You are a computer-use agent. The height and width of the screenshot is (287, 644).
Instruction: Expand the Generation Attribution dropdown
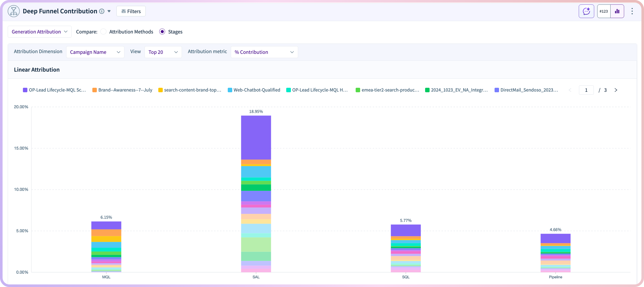coord(40,32)
